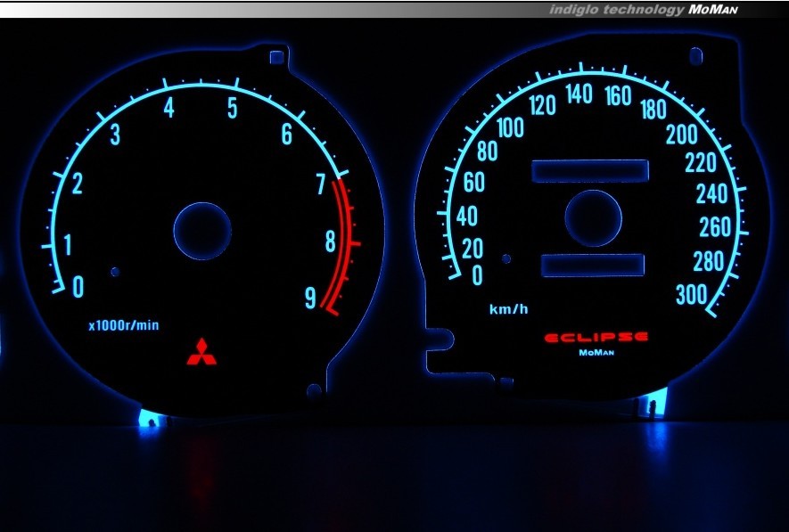Select tachometer number 4

tap(169, 107)
